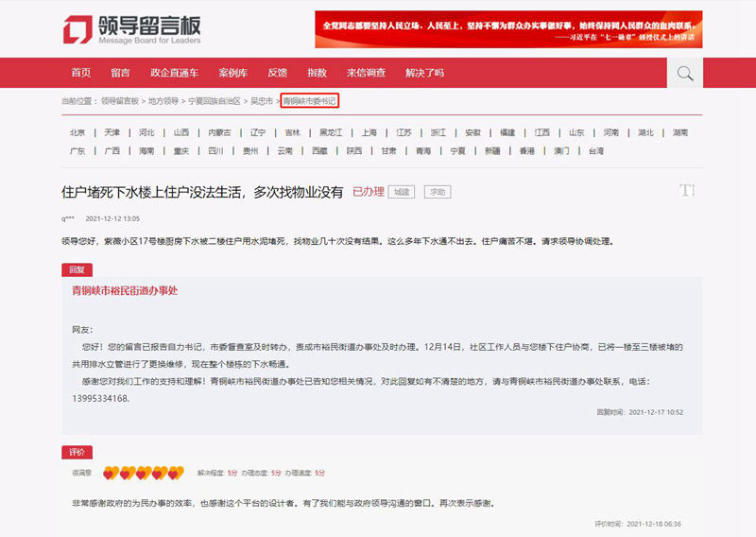
Task: Click 吴忠市 in the breadcrumb path
Action: (x=261, y=100)
